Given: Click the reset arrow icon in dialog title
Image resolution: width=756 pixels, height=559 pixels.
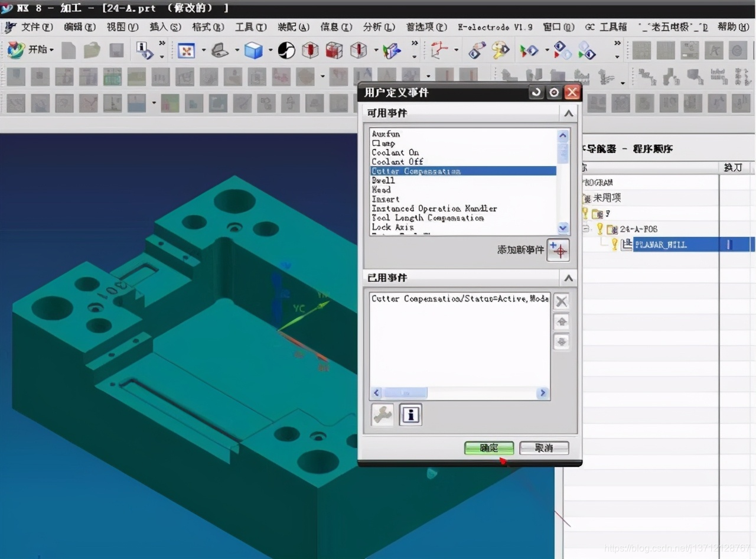Looking at the screenshot, I should 536,92.
